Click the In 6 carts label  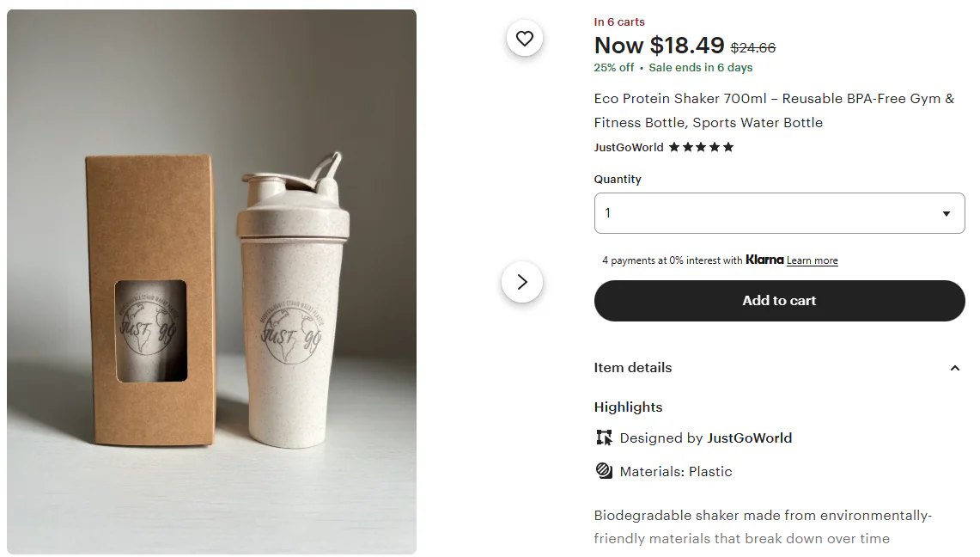pyautogui.click(x=618, y=21)
